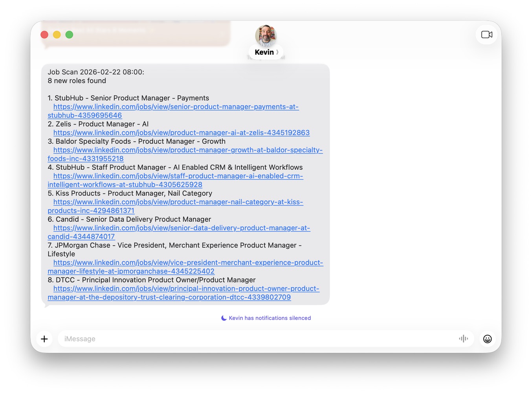The height and width of the screenshot is (393, 532).
Task: Click 'Job Scan 2026-02-22 08:00:' text
Action: point(96,72)
